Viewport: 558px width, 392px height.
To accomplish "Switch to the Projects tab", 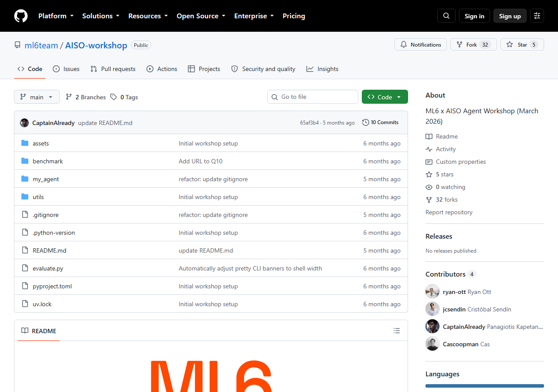I will tap(204, 69).
